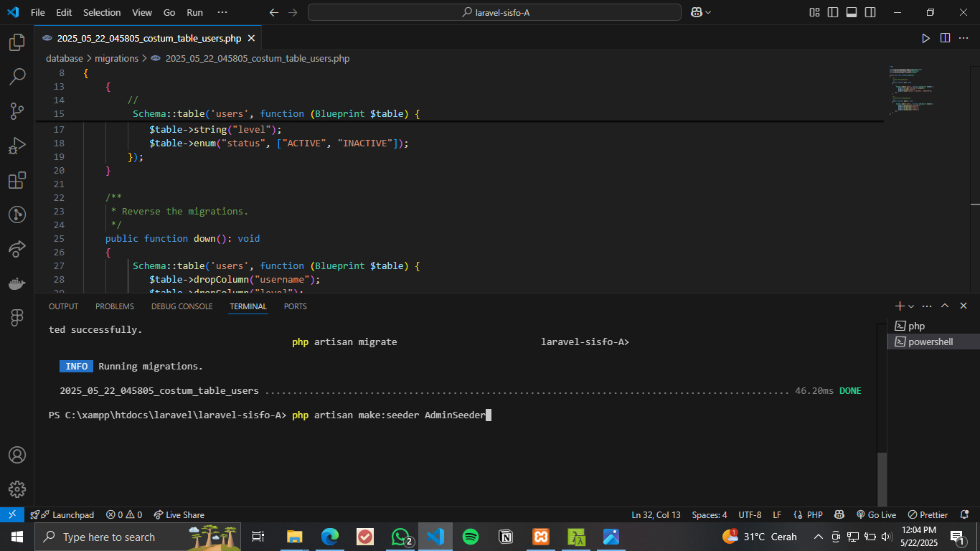The image size is (980, 551).
Task: Open the Explorer view in activity bar
Action: click(17, 43)
